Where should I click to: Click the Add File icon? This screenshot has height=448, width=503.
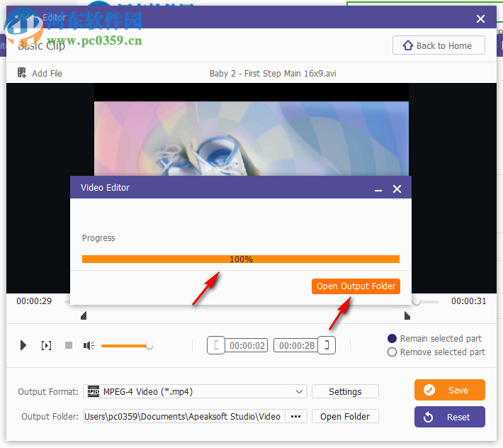tap(22, 73)
